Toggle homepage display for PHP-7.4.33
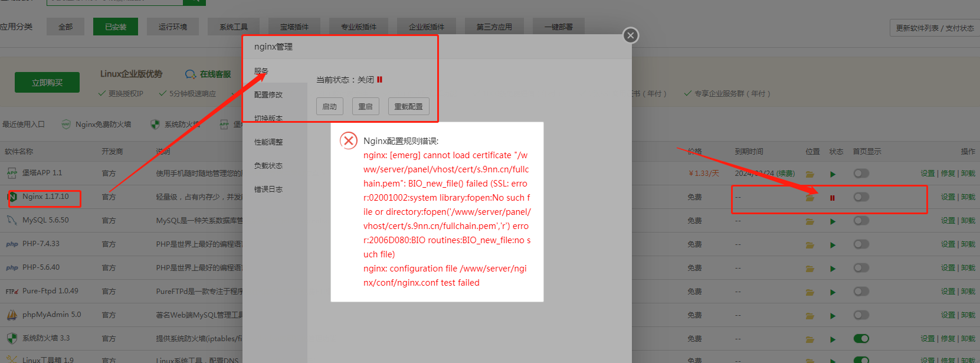The height and width of the screenshot is (363, 980). pyautogui.click(x=861, y=244)
